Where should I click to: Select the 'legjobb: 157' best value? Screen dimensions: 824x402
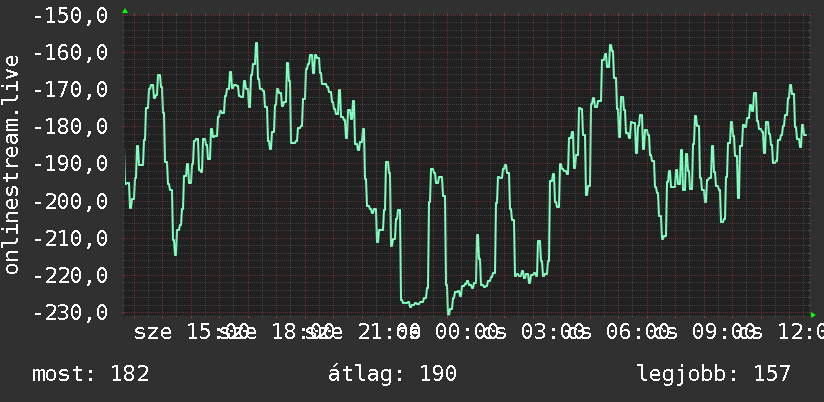click(714, 374)
